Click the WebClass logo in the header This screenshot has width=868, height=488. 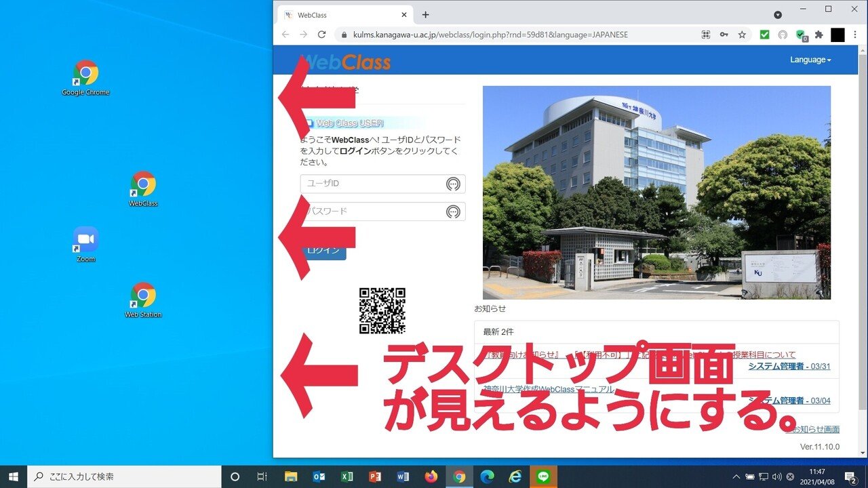(x=345, y=62)
